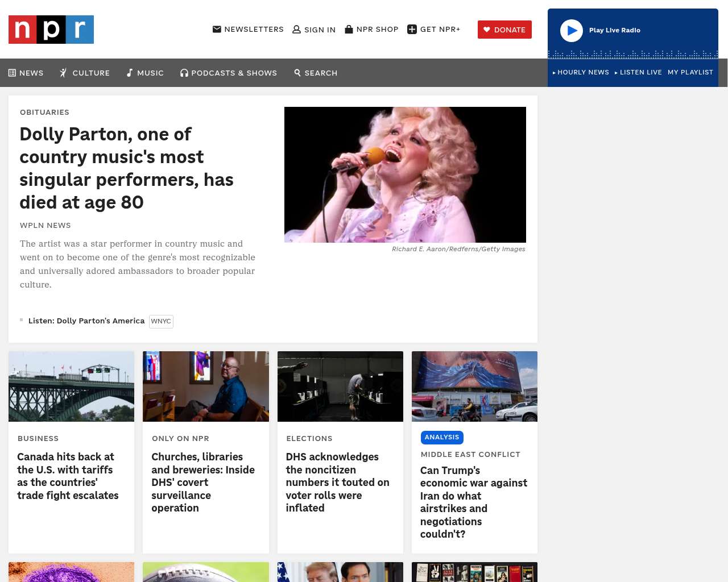Click the voting booths photo
This screenshot has height=582, width=728.
point(340,386)
